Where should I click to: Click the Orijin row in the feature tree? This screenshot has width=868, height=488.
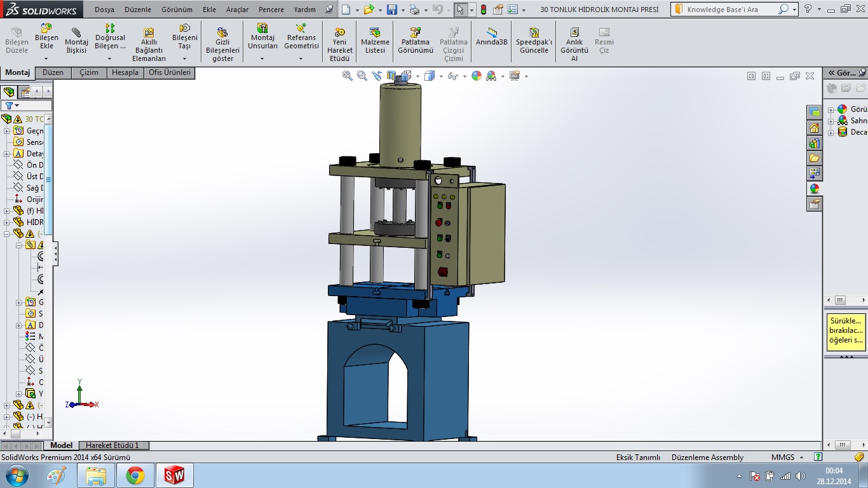coord(29,200)
